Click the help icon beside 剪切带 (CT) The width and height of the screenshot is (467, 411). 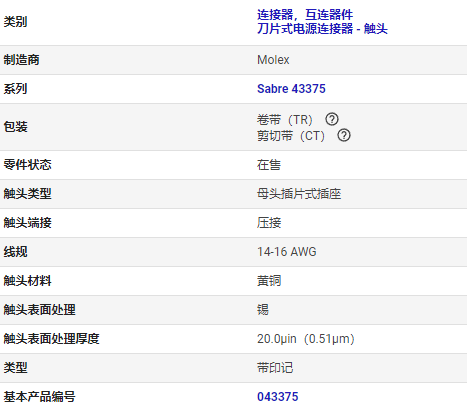[x=344, y=135]
